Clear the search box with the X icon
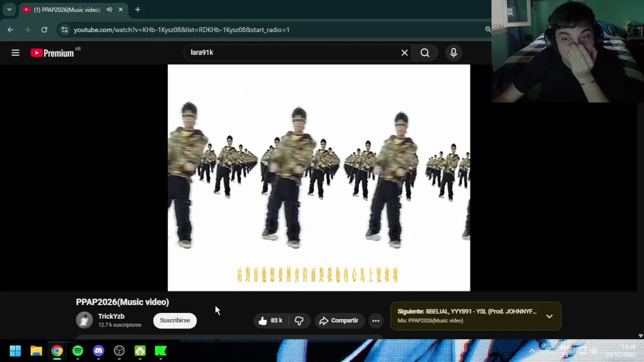Screen dimensions: 644x362 click(x=405, y=53)
